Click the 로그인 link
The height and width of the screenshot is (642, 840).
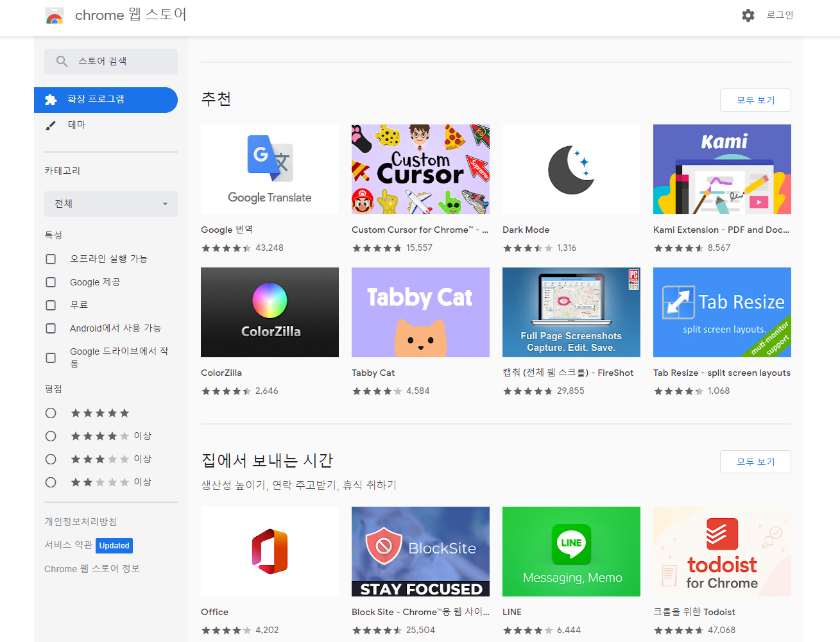pos(780,15)
